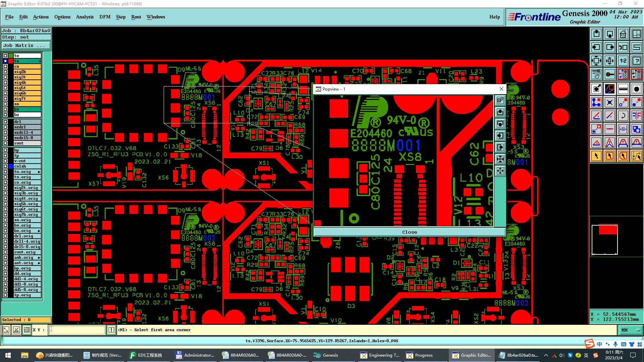
Task: Open the MM units dropdown
Action: [x=630, y=330]
